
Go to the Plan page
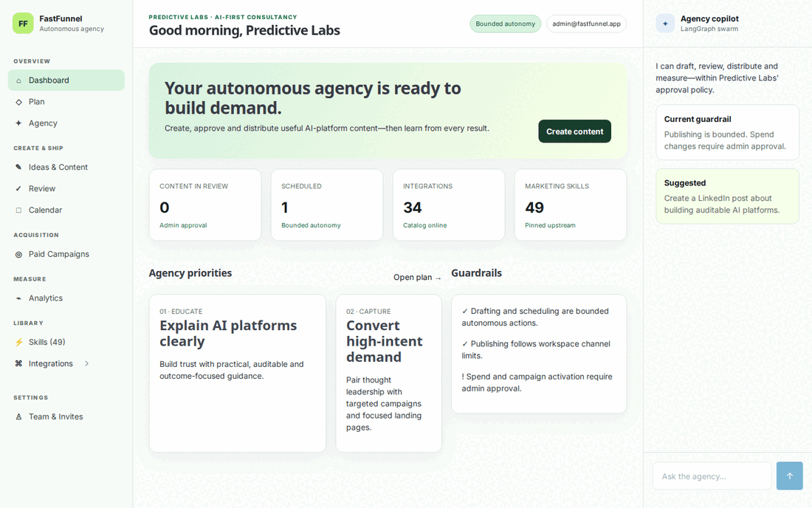[x=66, y=102]
